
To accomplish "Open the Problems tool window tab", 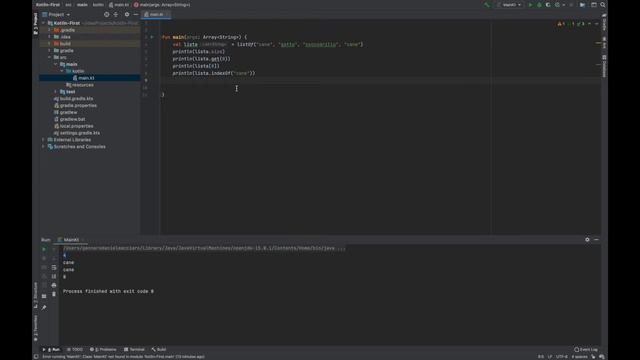I will [x=103, y=349].
